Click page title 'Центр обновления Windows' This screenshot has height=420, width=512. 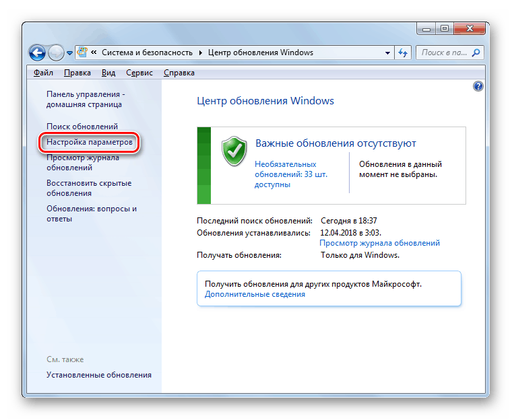[x=265, y=100]
